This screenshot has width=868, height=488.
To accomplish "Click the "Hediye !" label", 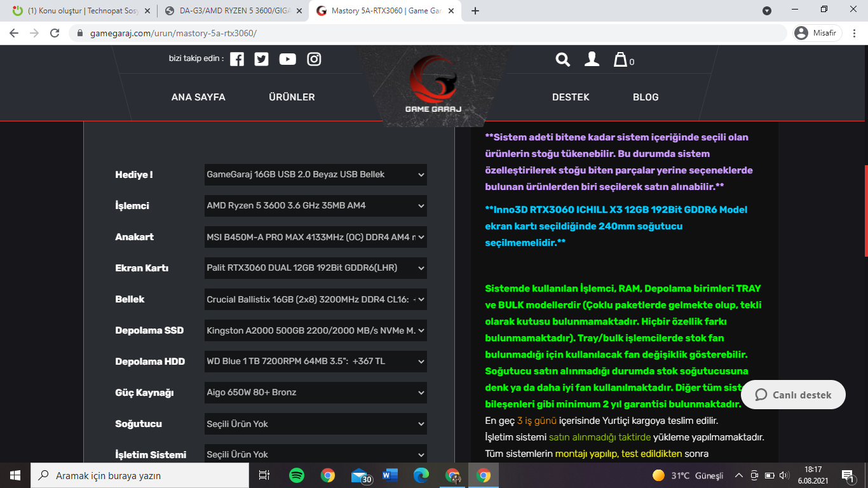I will coord(134,175).
